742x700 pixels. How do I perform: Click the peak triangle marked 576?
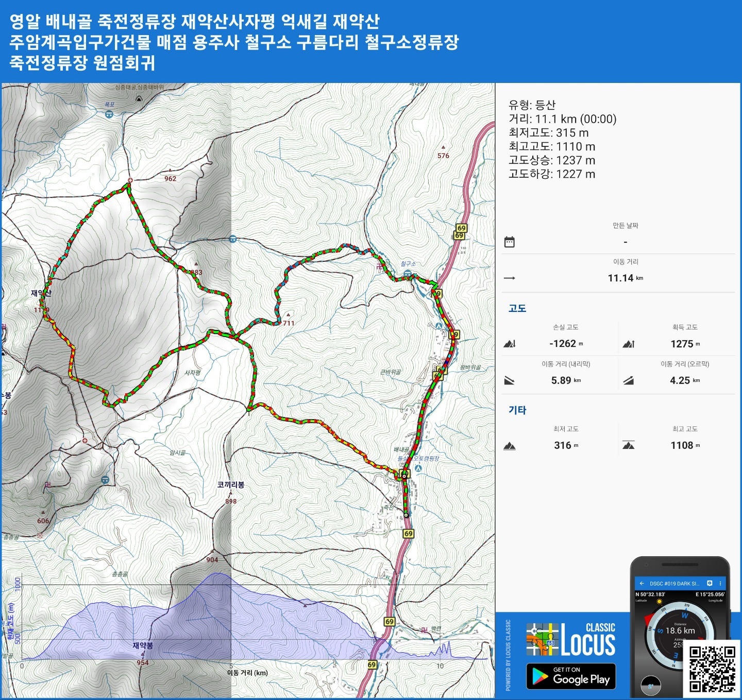tap(443, 147)
